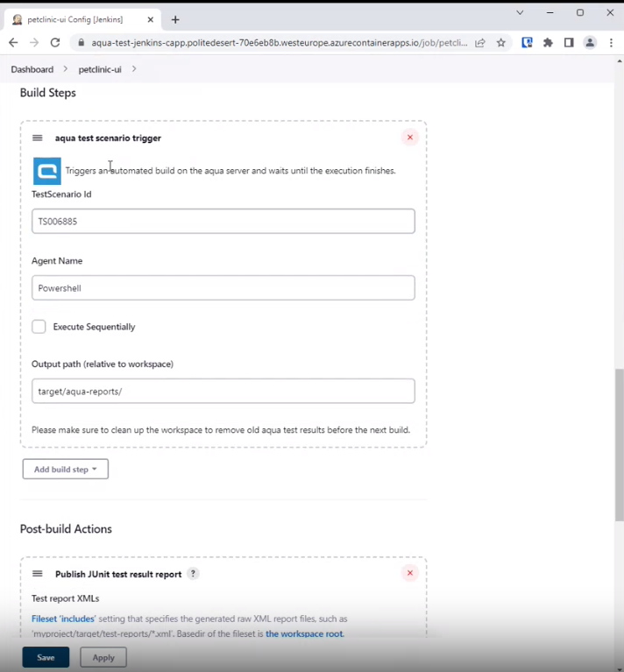Open a new browser tab
The height and width of the screenshot is (672, 624).
pyautogui.click(x=175, y=19)
